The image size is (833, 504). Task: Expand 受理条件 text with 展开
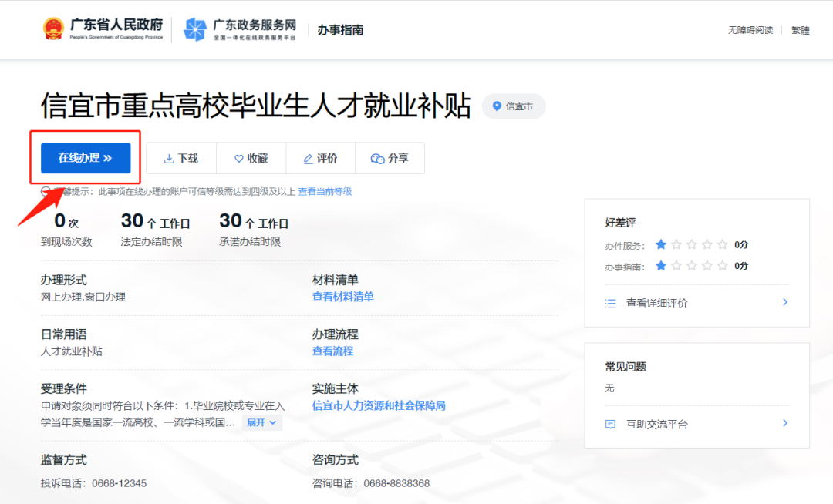[x=262, y=422]
